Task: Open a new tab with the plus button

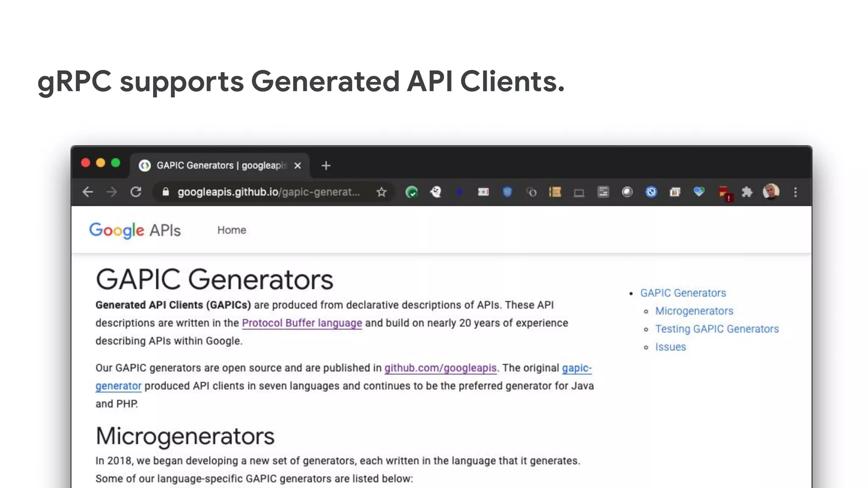Action: click(x=325, y=166)
